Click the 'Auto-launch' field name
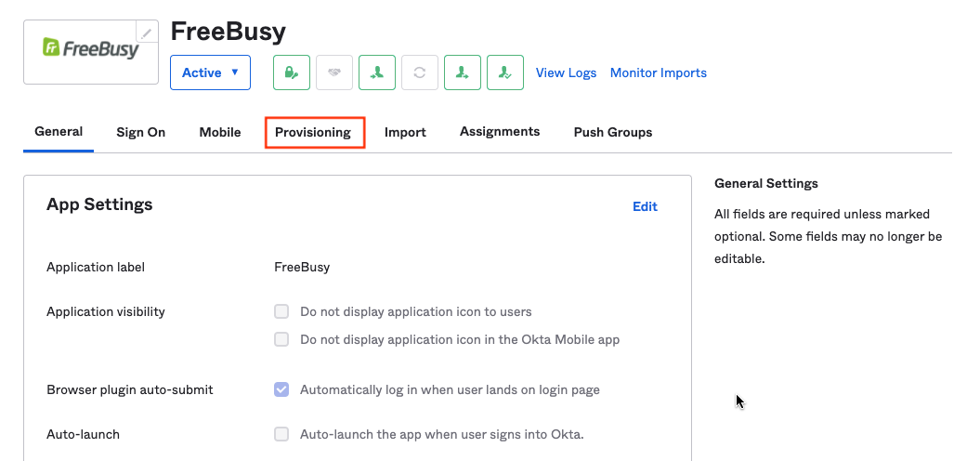Image resolution: width=980 pixels, height=461 pixels. tap(83, 434)
